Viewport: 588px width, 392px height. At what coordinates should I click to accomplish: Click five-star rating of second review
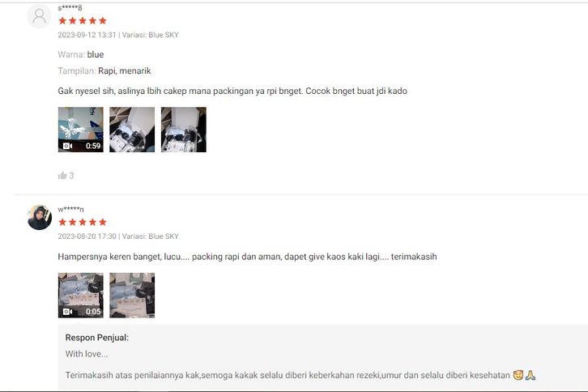point(83,222)
